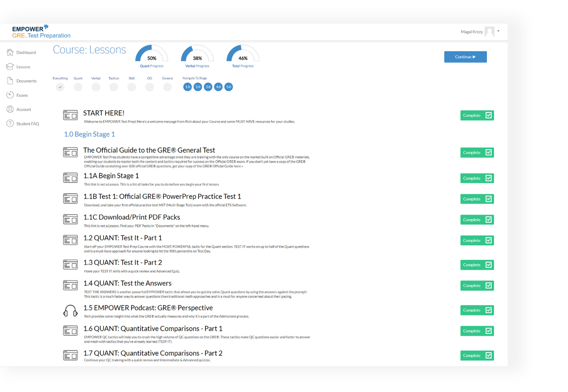Click the Student FAQ question mark icon

click(x=10, y=123)
